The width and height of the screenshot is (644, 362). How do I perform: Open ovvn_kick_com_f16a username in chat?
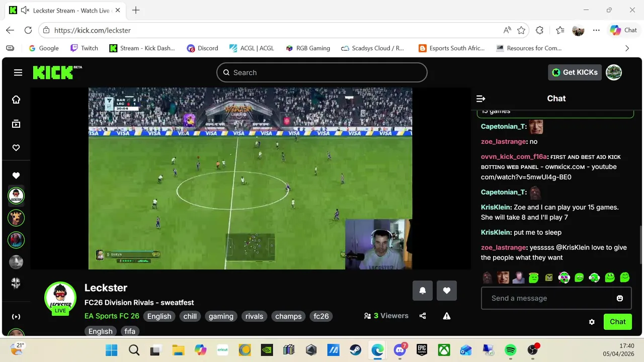coord(513,157)
